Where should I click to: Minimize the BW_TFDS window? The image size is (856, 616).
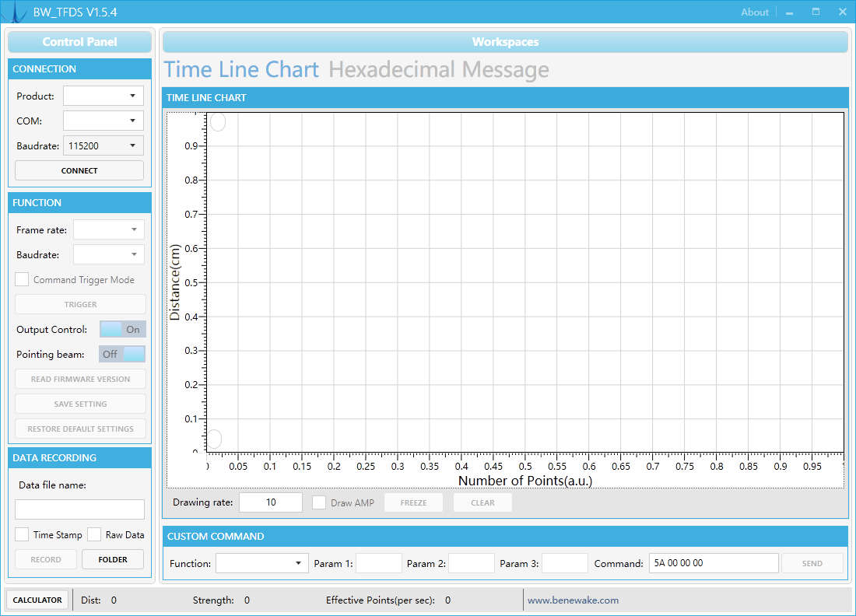789,12
